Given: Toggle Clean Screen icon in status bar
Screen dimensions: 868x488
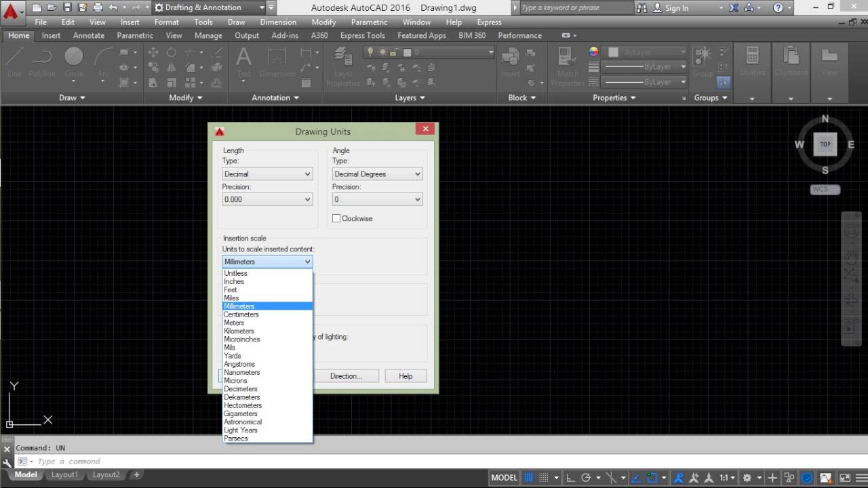Looking at the screenshot, I should [x=844, y=477].
